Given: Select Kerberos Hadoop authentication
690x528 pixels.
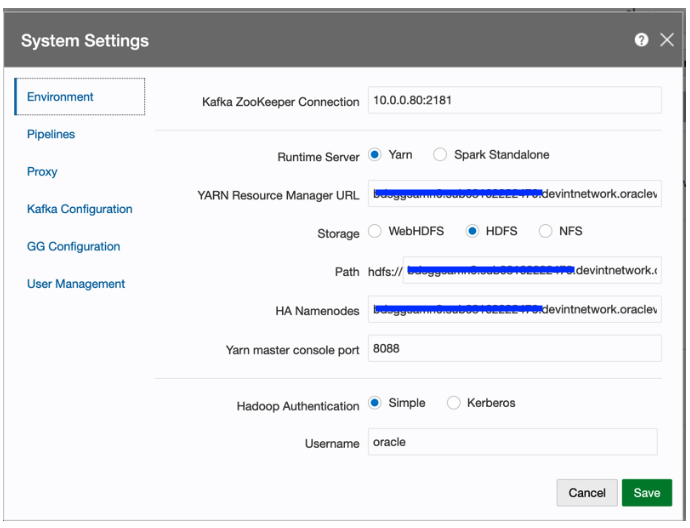Looking at the screenshot, I should pos(454,403).
